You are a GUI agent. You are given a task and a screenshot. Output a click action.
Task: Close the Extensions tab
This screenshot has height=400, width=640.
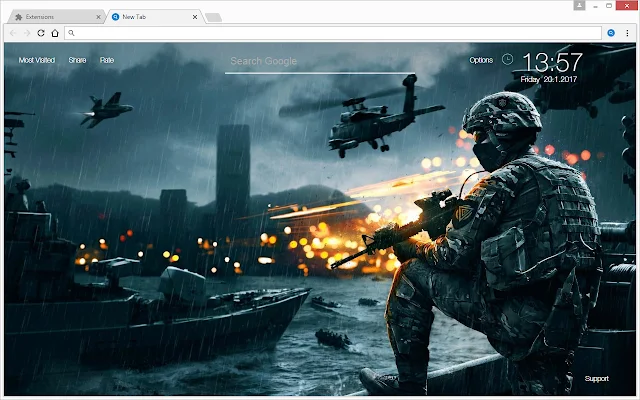[98, 17]
